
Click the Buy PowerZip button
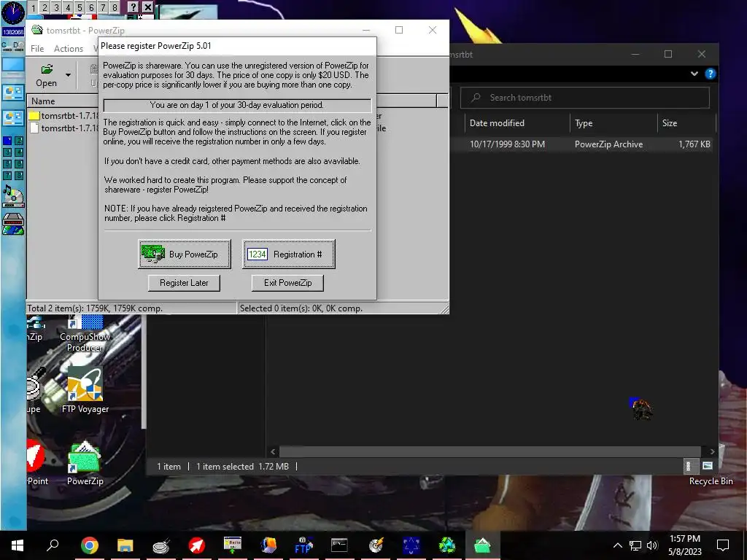[185, 254]
